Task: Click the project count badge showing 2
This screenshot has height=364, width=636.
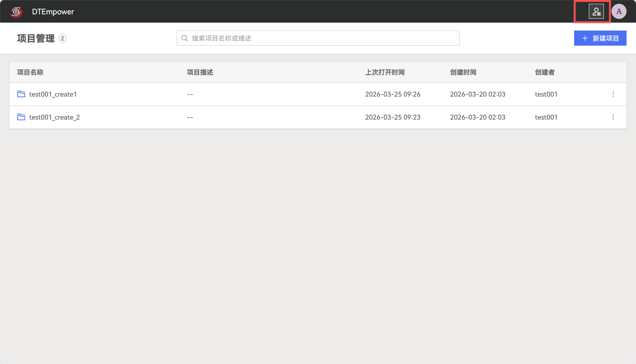Action: click(63, 38)
